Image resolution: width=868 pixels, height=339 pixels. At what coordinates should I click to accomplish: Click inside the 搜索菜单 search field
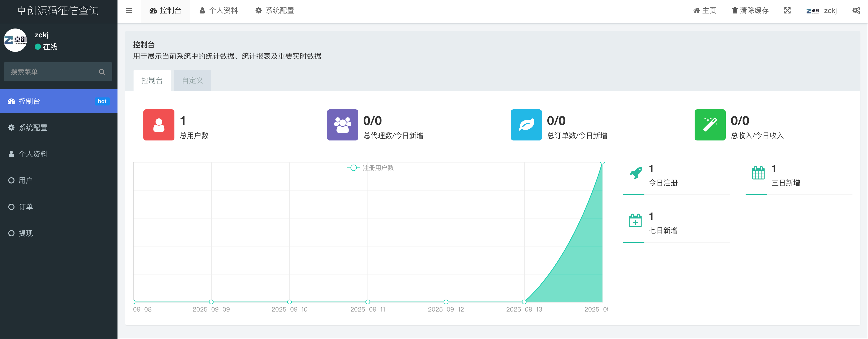[50, 72]
